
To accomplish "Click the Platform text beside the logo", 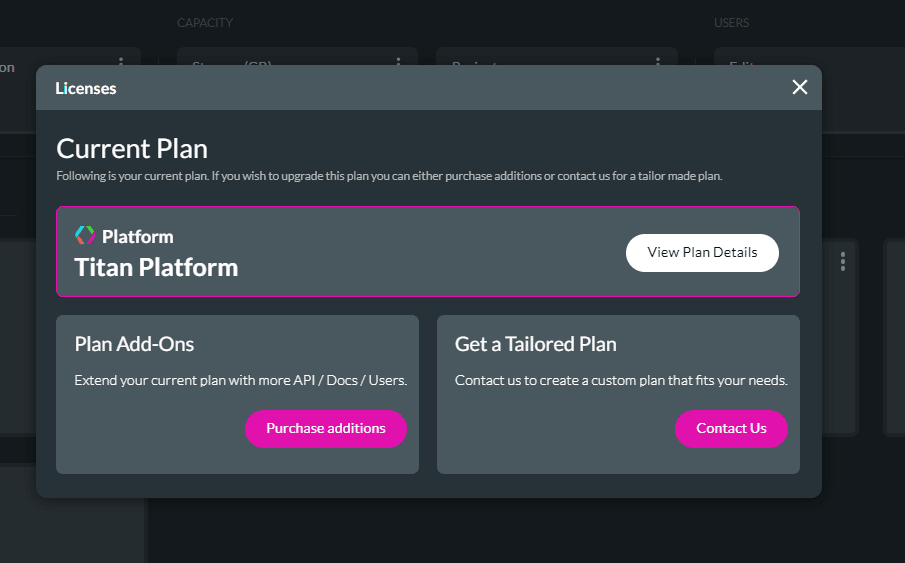I will click(138, 237).
